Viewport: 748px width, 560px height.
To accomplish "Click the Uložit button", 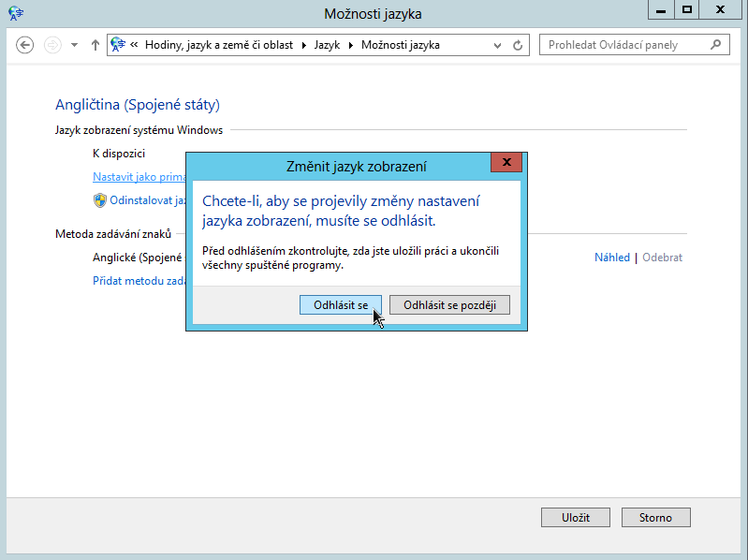I will tap(575, 517).
